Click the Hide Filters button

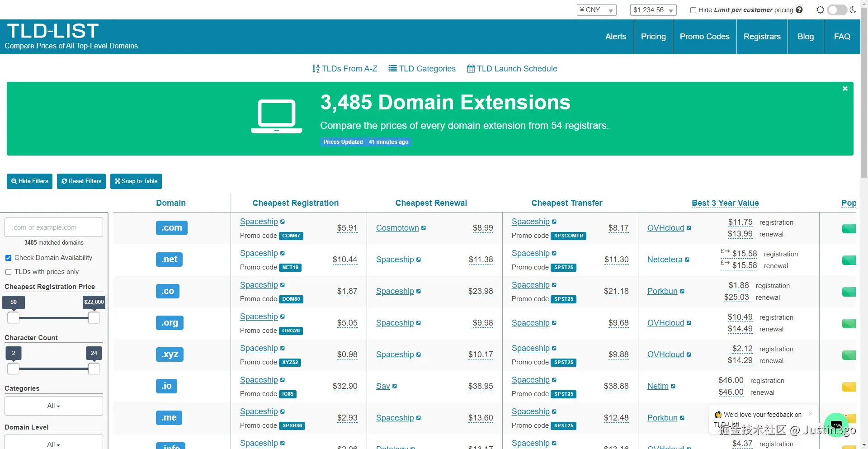click(x=30, y=181)
